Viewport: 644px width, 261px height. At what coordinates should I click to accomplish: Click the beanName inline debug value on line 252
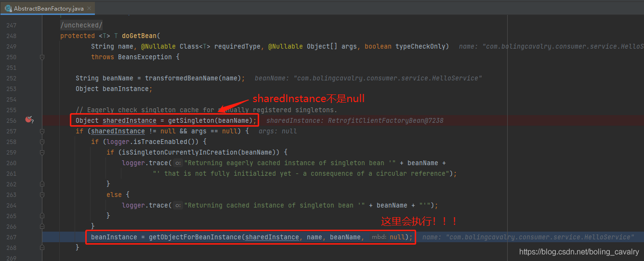[368, 78]
